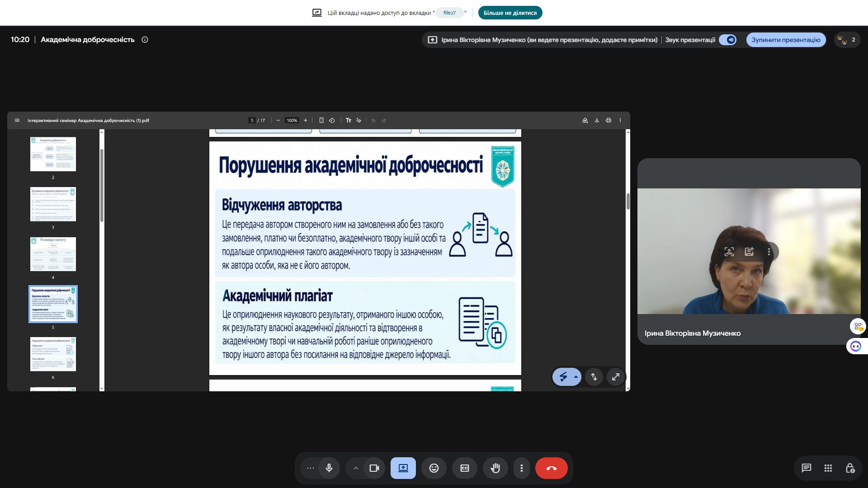This screenshot has height=488, width=868.
Task: Click the tab sharing icon in top bar
Action: click(317, 13)
